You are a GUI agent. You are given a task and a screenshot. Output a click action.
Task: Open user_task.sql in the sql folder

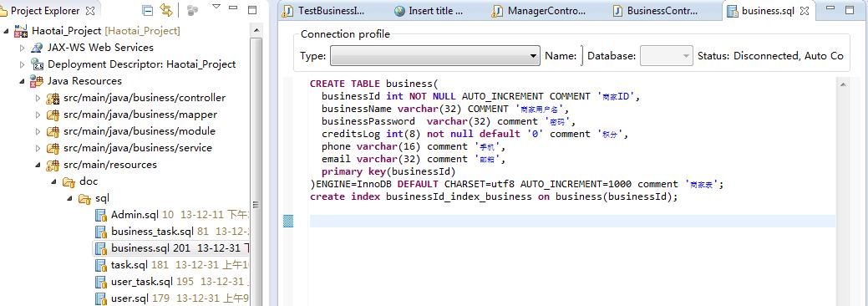tap(142, 282)
